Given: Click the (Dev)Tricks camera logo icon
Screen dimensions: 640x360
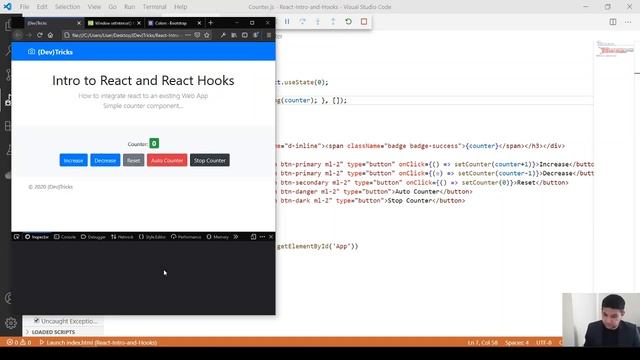Looking at the screenshot, I should (x=31, y=51).
